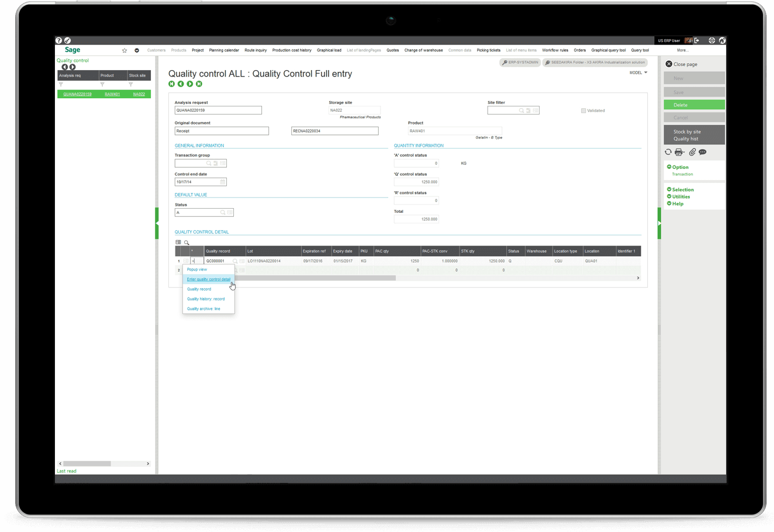The width and height of the screenshot is (774, 532).
Task: Jump to first record navigation icon
Action: (x=171, y=84)
